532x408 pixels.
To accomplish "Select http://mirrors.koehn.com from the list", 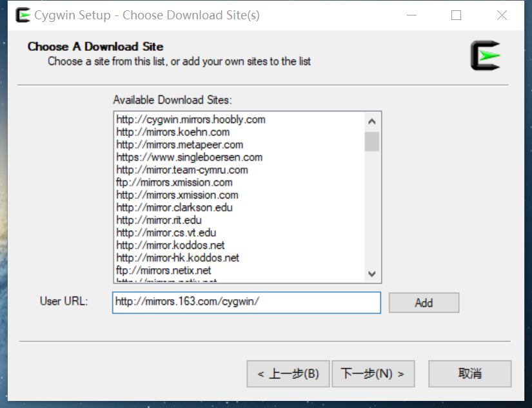I will pyautogui.click(x=173, y=132).
